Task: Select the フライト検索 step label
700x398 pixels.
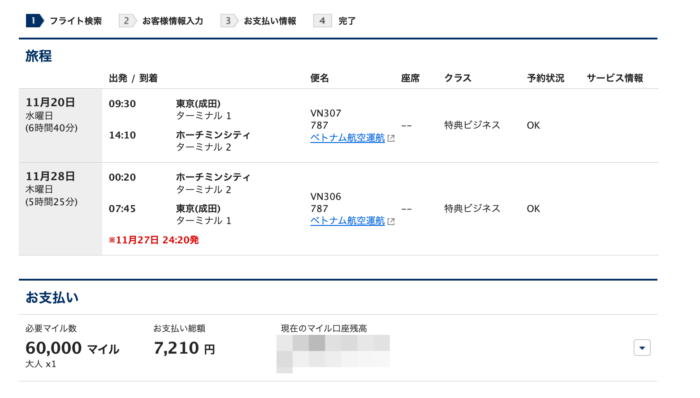Action: (75, 21)
